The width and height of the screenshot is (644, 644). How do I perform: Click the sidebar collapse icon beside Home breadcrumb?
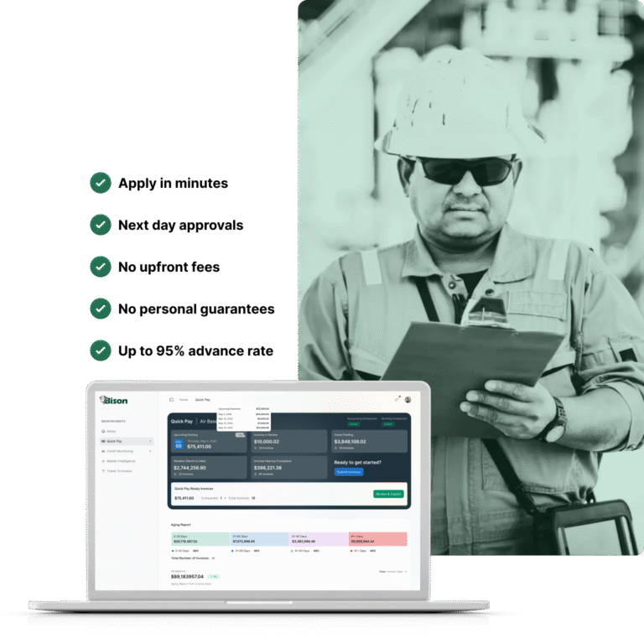(x=172, y=400)
